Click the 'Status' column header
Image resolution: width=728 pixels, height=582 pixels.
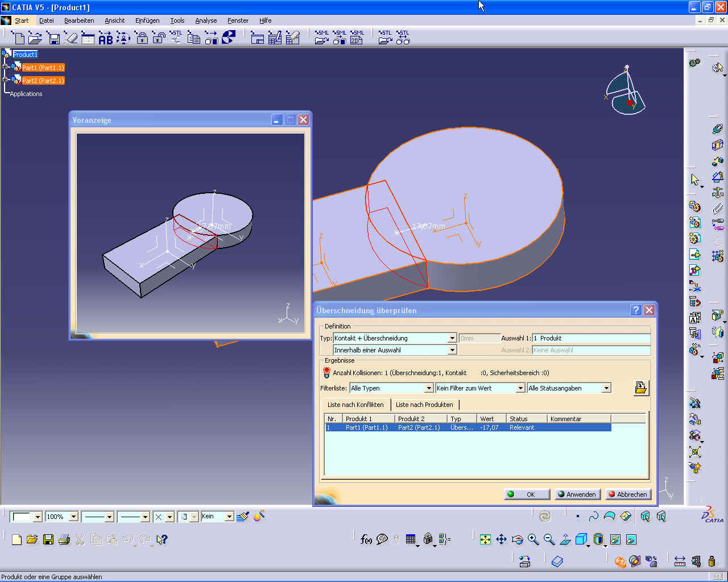coord(527,419)
